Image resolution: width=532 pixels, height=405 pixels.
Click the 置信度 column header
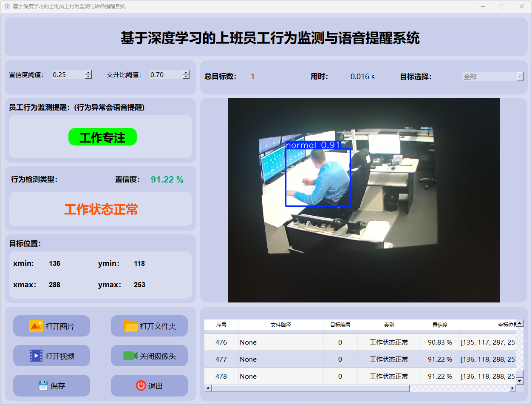coord(440,325)
